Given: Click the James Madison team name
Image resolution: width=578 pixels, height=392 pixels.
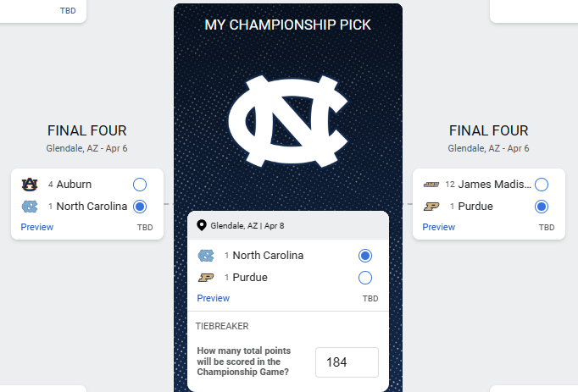Looking at the screenshot, I should (x=495, y=185).
